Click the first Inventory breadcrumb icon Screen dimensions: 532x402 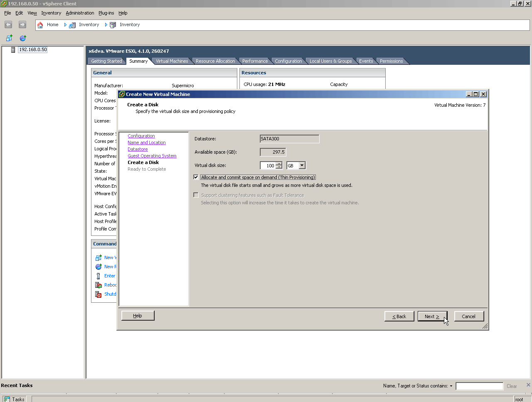tap(72, 25)
